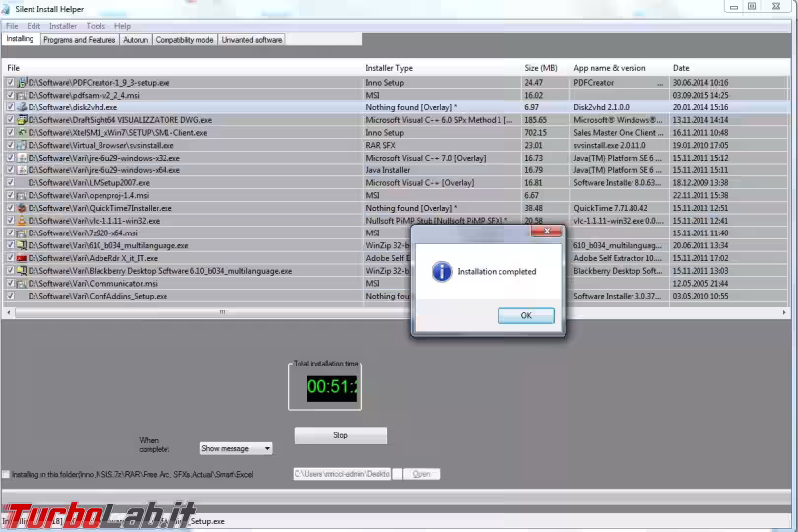This screenshot has height=532, width=798.
Task: Click the Stop button
Action: point(341,435)
